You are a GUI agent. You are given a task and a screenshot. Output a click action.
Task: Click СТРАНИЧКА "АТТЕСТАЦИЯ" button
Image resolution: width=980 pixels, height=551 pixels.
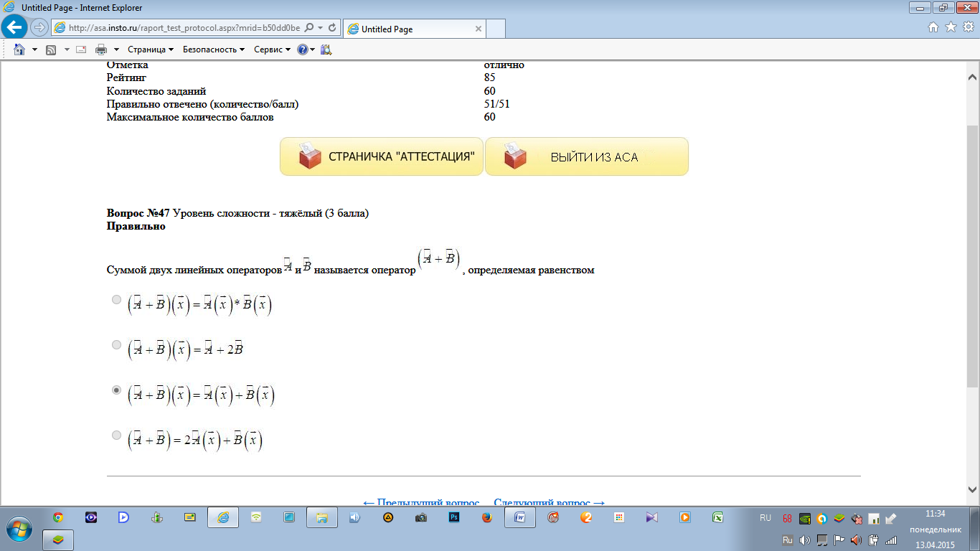(382, 156)
